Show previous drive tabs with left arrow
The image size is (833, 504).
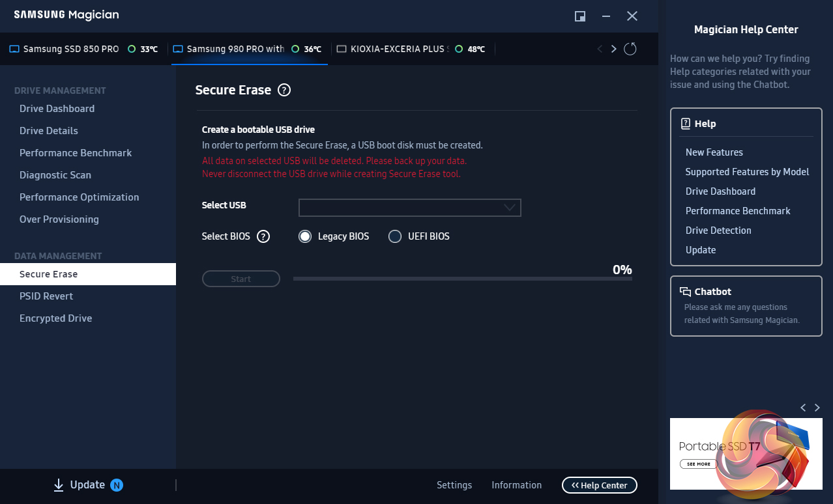[600, 49]
